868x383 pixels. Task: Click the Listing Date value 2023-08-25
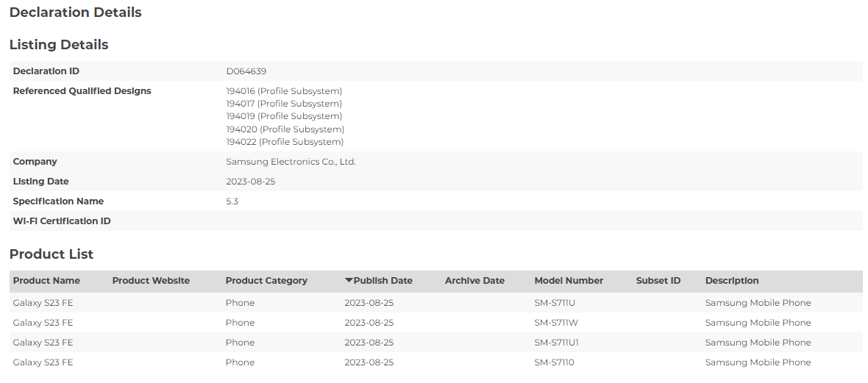[x=251, y=182]
